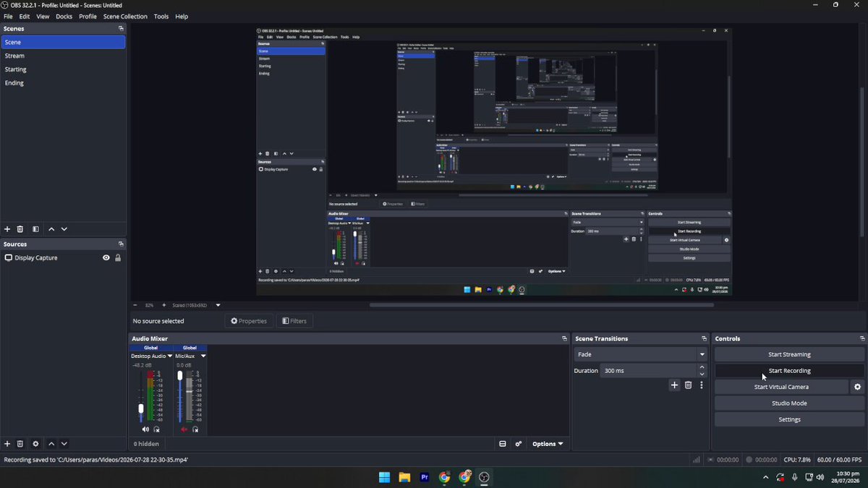Add a new source with plus icon
Screen dimensions: 868x488
(7, 444)
